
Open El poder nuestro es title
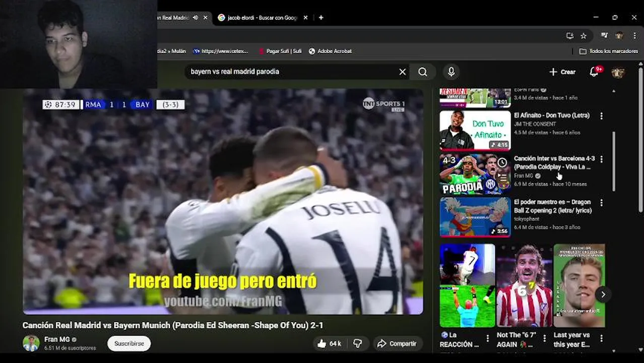553,206
